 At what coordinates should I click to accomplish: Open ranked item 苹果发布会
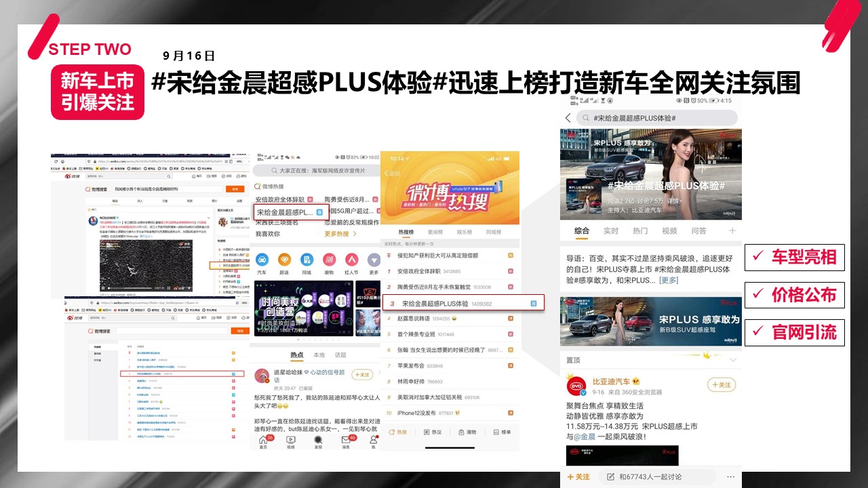pyautogui.click(x=450, y=366)
